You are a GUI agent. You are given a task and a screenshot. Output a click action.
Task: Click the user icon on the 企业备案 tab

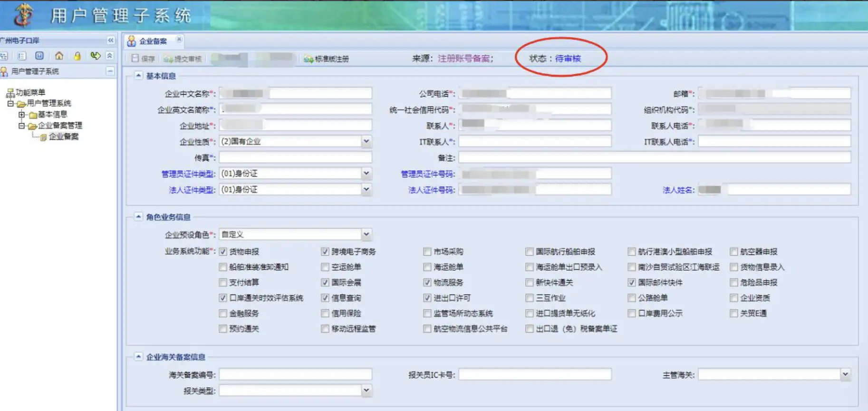(132, 41)
